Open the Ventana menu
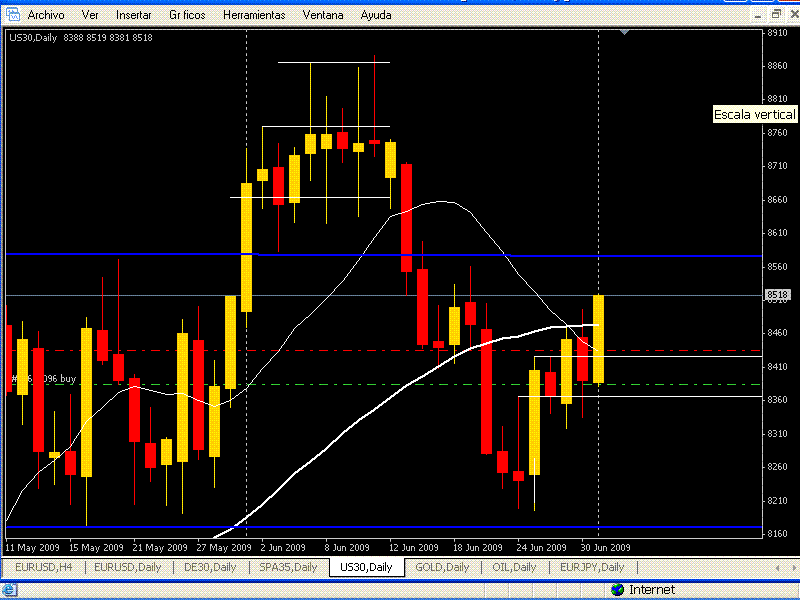 point(323,15)
